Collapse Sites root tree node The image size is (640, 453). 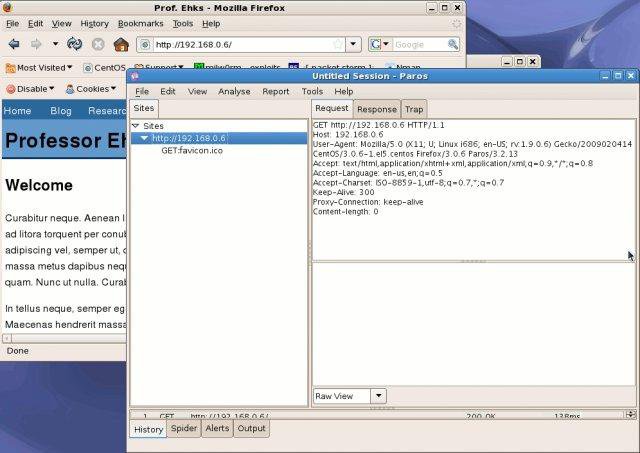[x=136, y=126]
